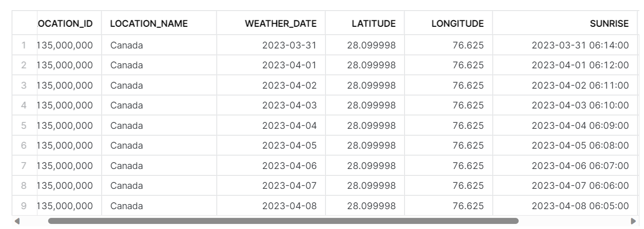644x229 pixels.
Task: Click the location ID cell in row 4
Action: (65, 105)
